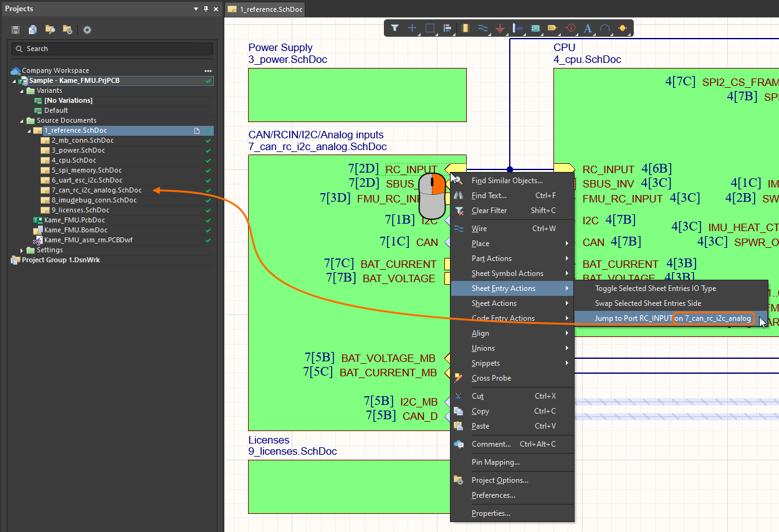Viewport: 779px width, 532px height.
Task: Click the selection filter funnel icon
Action: click(395, 28)
